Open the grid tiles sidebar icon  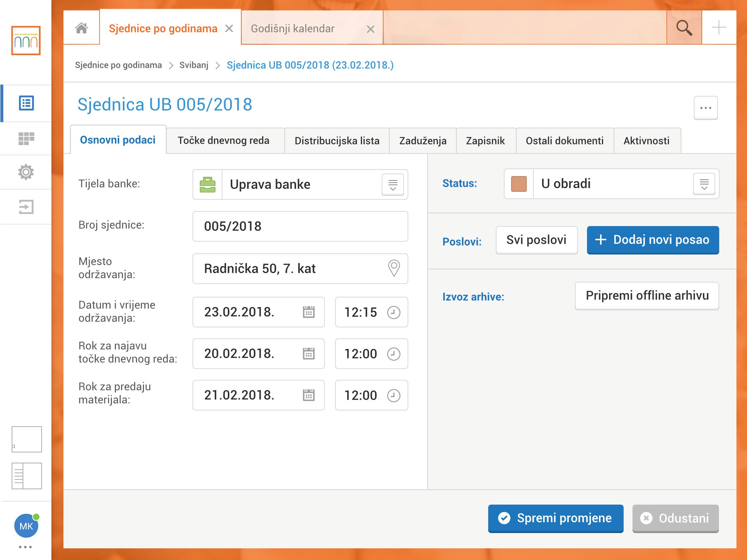[26, 139]
